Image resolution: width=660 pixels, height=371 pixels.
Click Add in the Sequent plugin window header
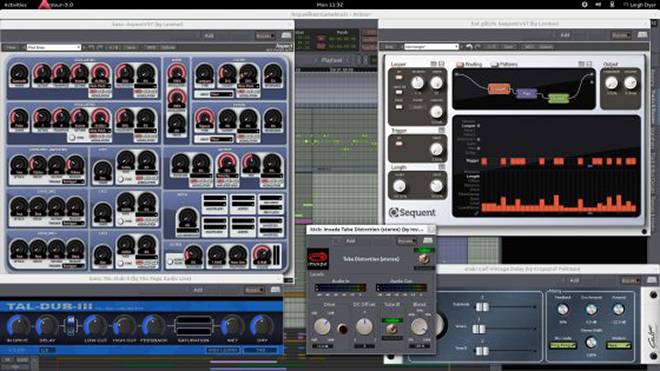pyautogui.click(x=565, y=35)
